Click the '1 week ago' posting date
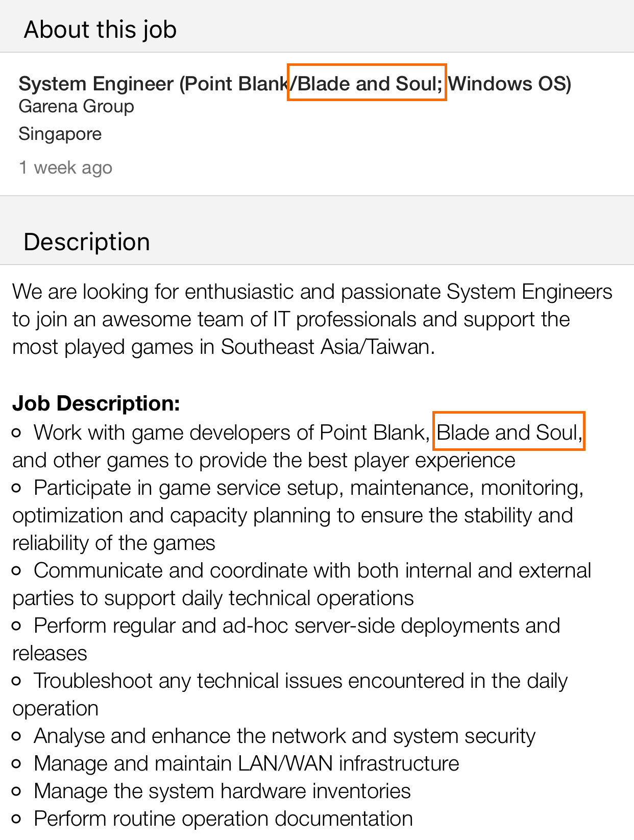This screenshot has height=840, width=634. click(x=65, y=167)
